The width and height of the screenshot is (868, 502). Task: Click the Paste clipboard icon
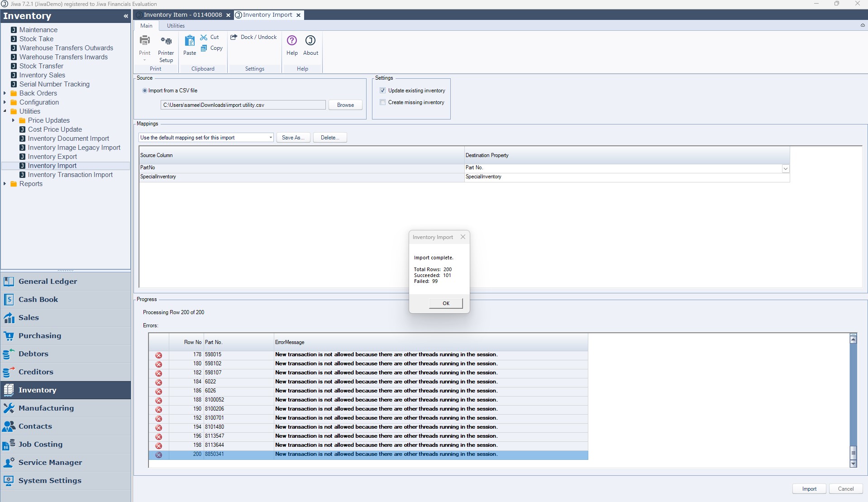(190, 42)
